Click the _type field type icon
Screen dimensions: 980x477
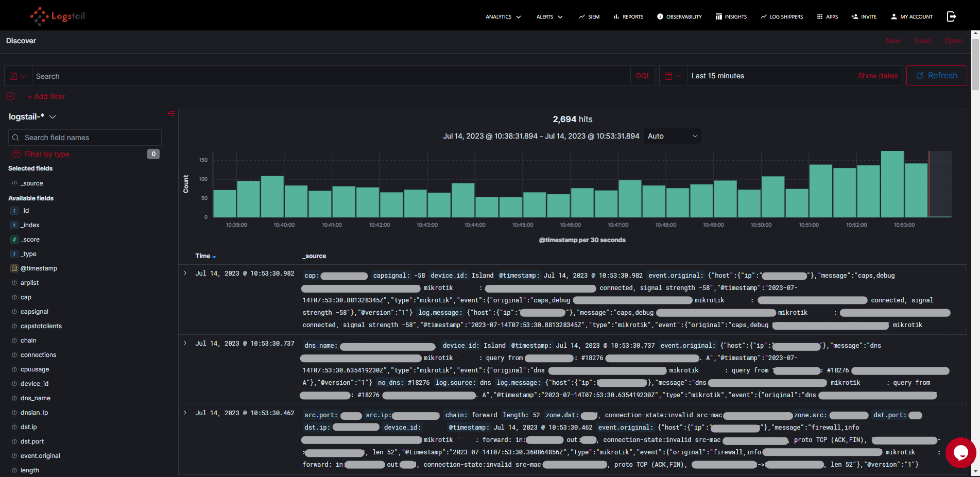tap(14, 254)
